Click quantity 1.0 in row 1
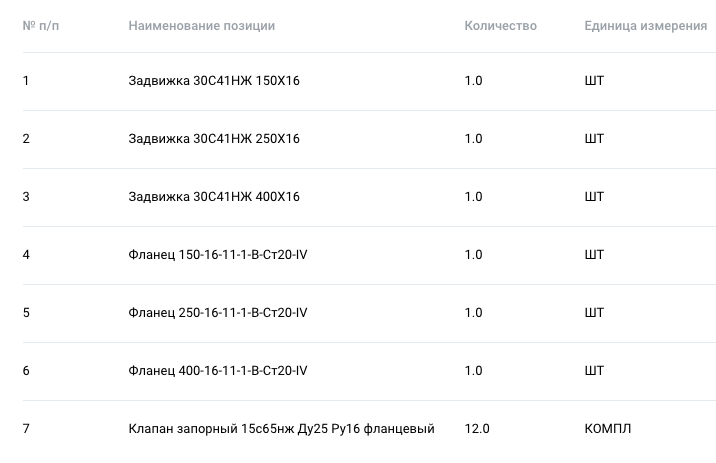The image size is (716, 463). 473,81
